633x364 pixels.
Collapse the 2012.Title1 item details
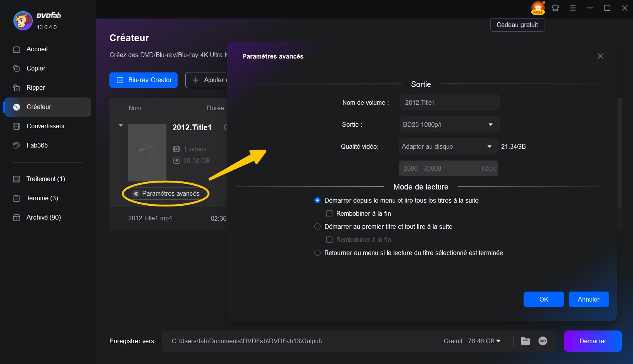pos(121,125)
